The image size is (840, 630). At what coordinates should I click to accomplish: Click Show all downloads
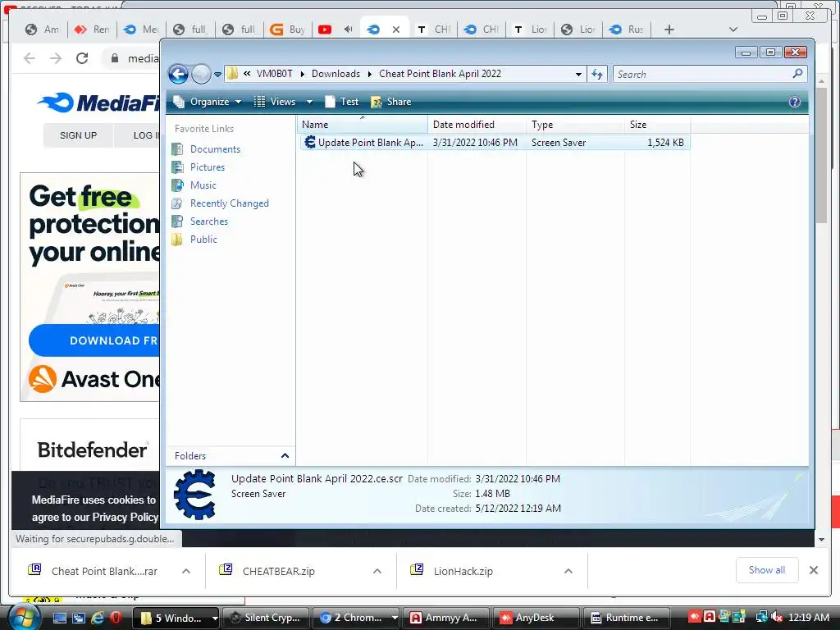767,570
